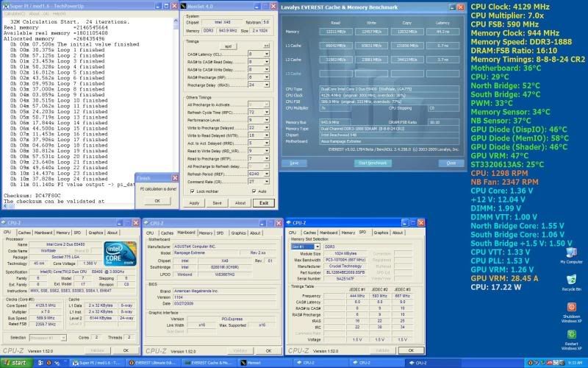Image resolution: width=588 pixels, height=368 pixels.
Task: Click the Core Speed value in CPU-Z
Action: pyautogui.click(x=46, y=305)
